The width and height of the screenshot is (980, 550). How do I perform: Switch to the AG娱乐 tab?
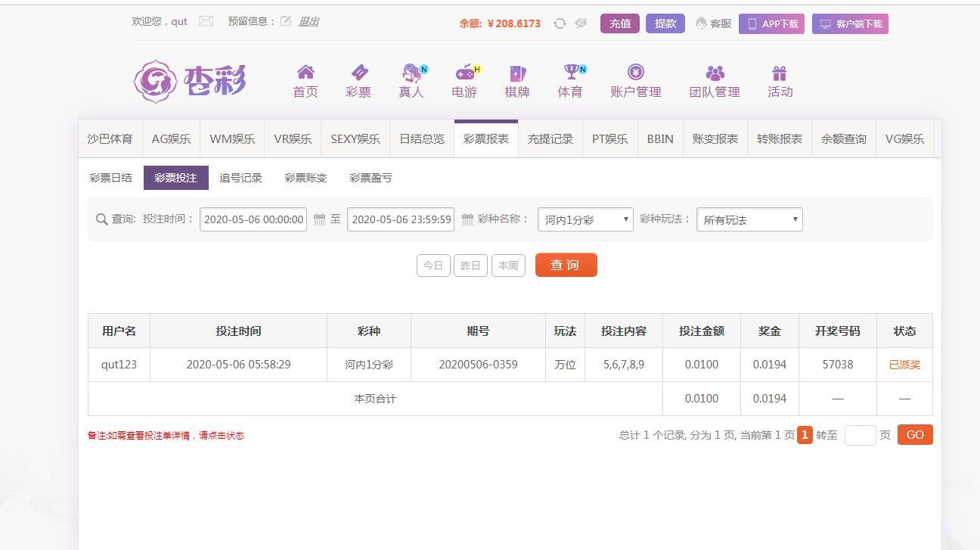click(171, 138)
